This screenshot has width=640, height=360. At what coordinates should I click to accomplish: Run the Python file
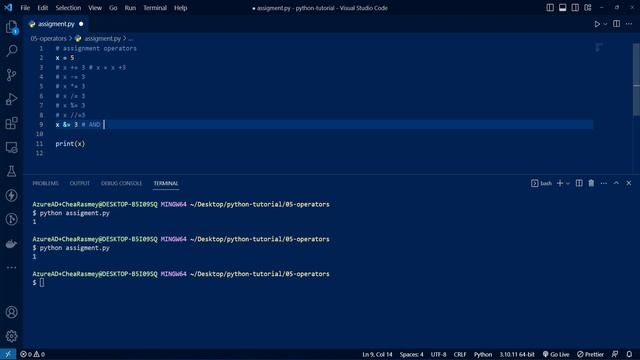tap(597, 24)
